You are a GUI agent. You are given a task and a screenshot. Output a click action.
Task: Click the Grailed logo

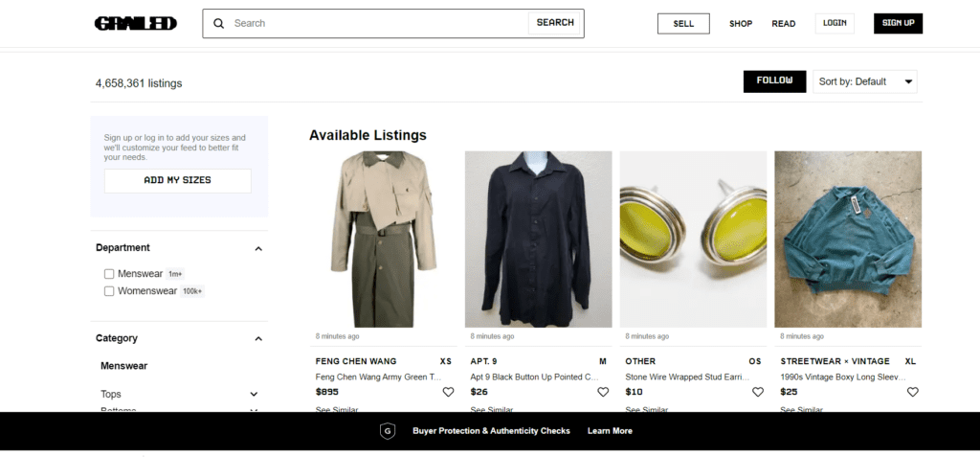click(136, 23)
